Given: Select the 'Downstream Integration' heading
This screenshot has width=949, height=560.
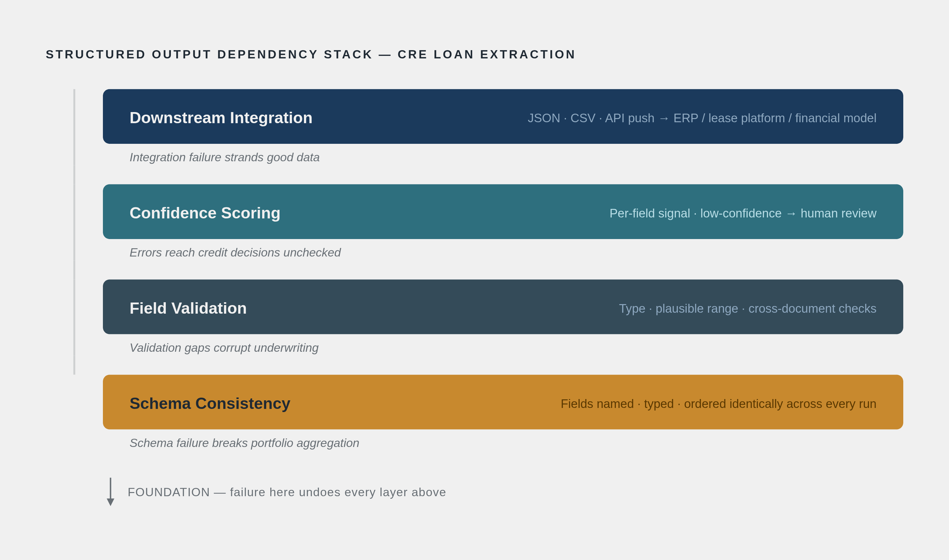Looking at the screenshot, I should [221, 118].
